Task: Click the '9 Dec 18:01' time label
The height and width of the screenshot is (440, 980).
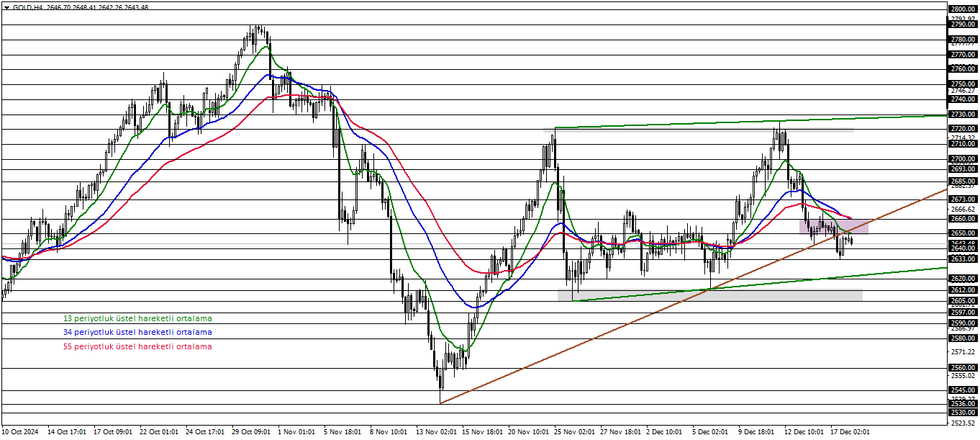Action: click(757, 432)
